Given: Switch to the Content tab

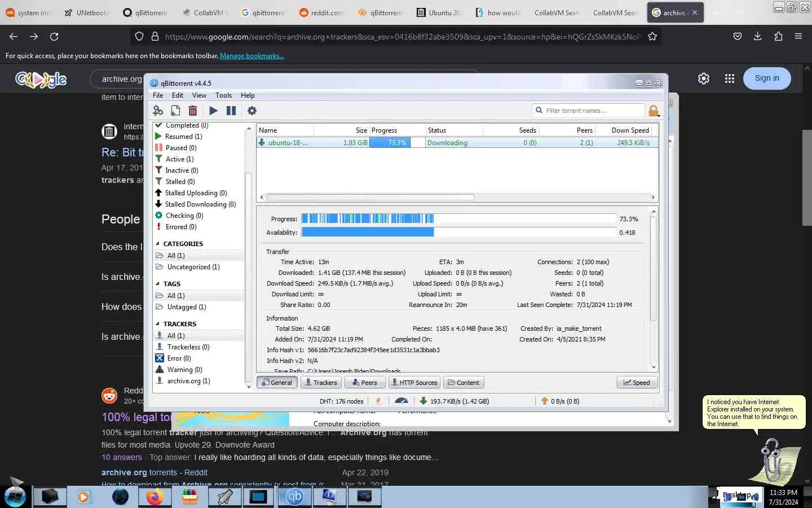Looking at the screenshot, I should (x=464, y=383).
